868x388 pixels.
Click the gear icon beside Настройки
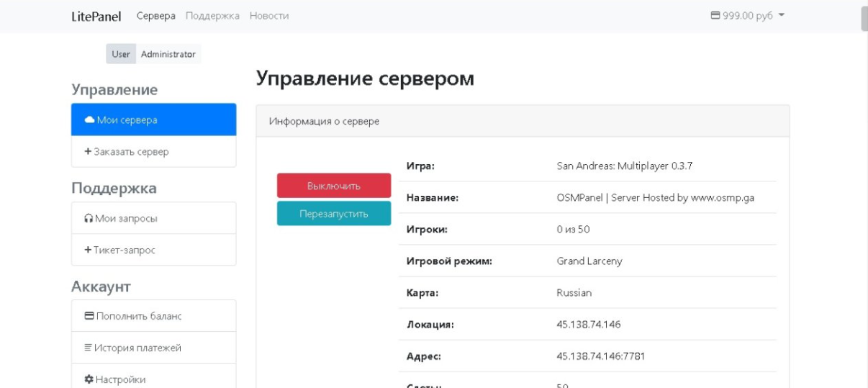pyautogui.click(x=89, y=379)
